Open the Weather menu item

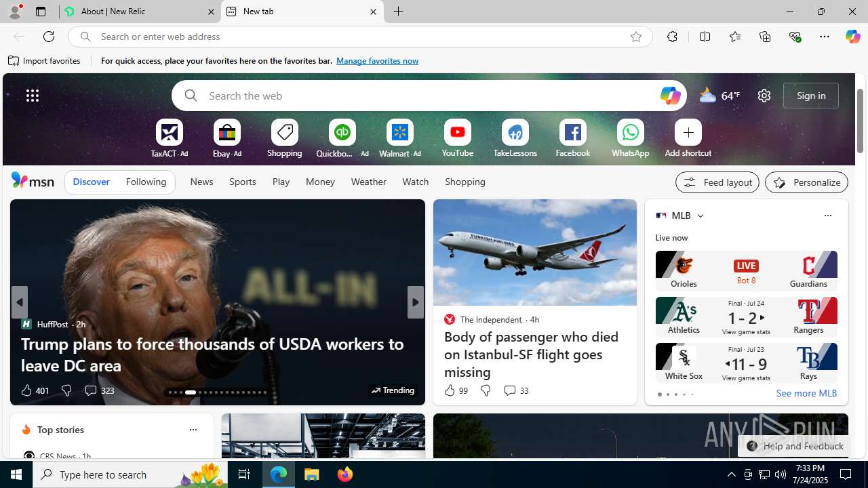coord(368,182)
